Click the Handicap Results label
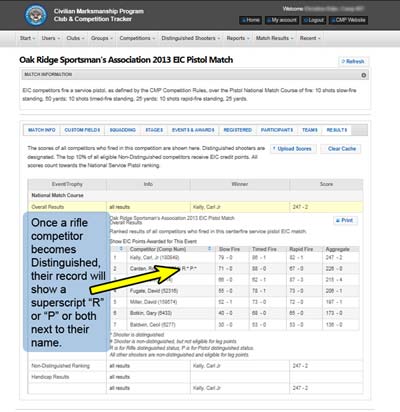Viewport: 400px width, 412px height. [x=50, y=377]
